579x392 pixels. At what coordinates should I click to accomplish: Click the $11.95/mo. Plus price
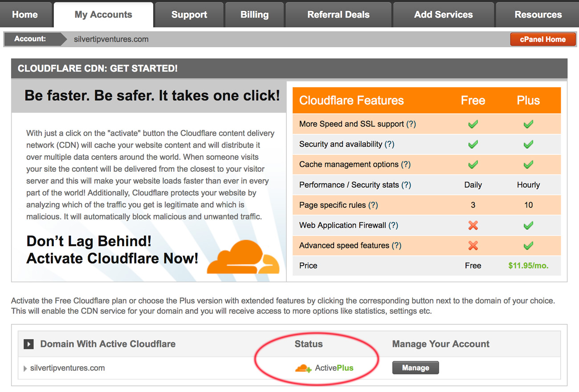coord(528,266)
